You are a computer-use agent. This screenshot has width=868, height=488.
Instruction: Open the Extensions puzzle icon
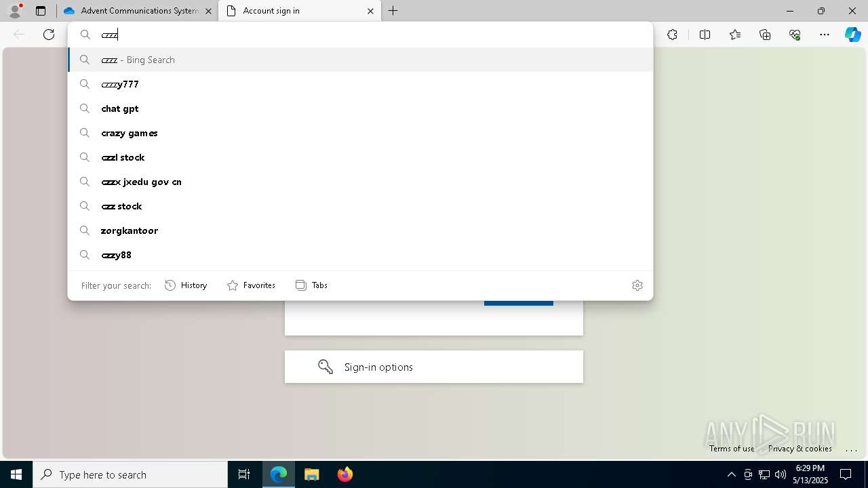(672, 35)
